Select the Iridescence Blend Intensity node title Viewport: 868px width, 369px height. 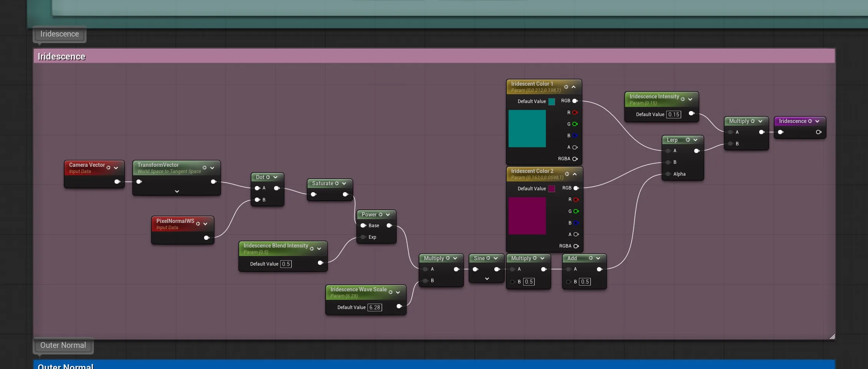[276, 246]
